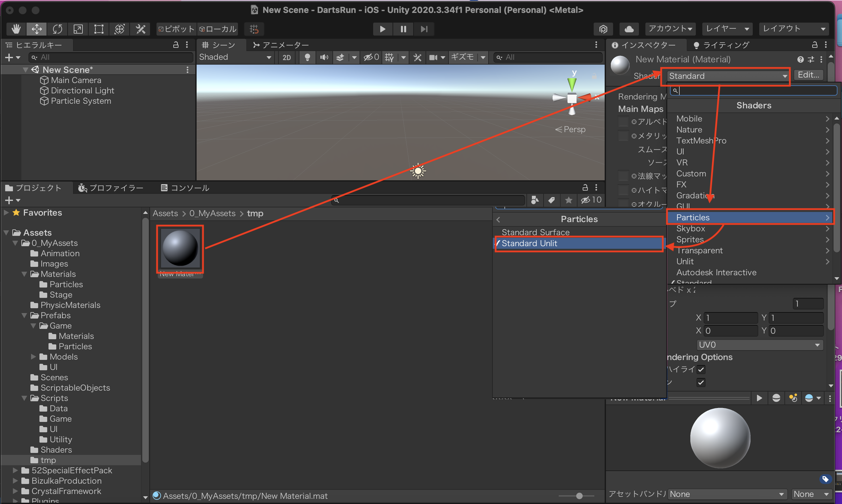Click the project thumbnail size slider

tap(579, 496)
